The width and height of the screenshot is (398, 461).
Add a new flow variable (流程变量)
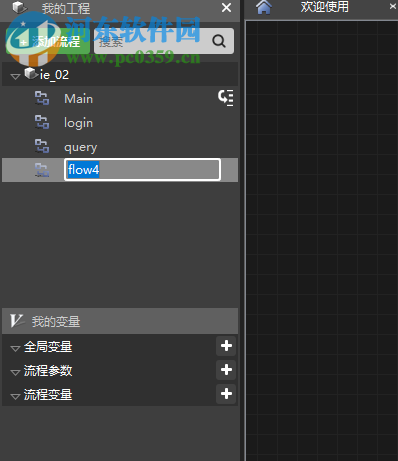point(226,394)
